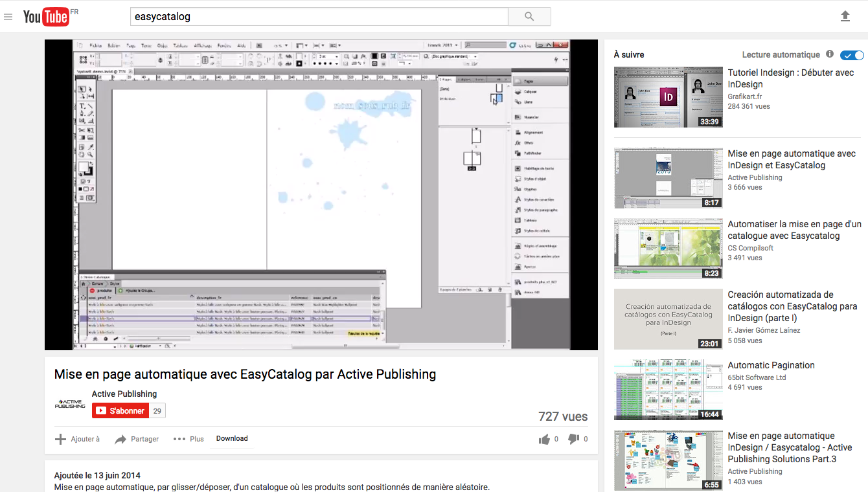Viewport: 868px width, 492px height.
Task: Click the autoplay info icon
Action: (x=830, y=54)
